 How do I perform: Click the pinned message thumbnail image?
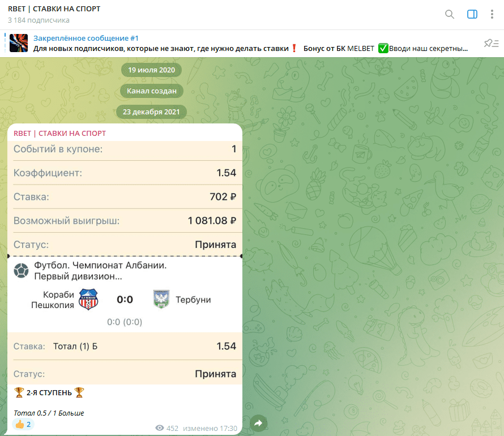pyautogui.click(x=19, y=44)
